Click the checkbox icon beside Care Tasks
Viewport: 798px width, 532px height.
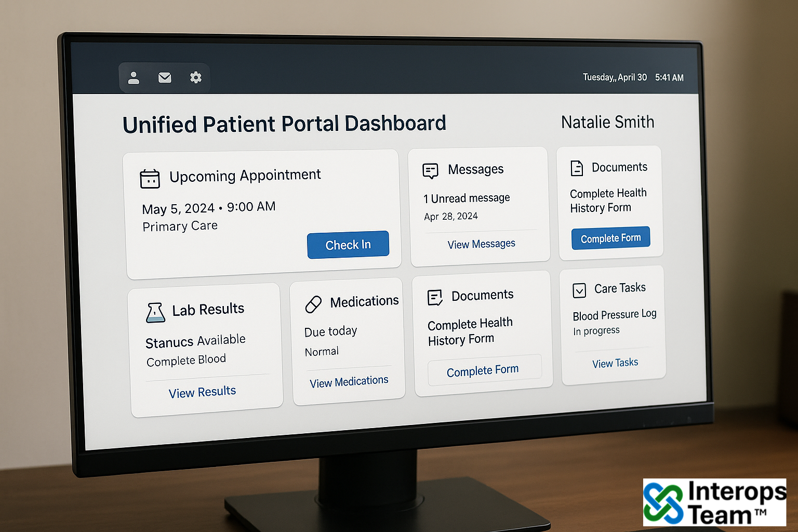click(579, 290)
